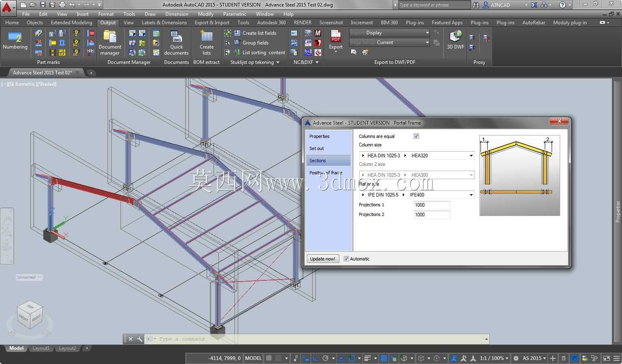Click the wrench customize icon on command line
This screenshot has height=364, width=622.
tap(140, 339)
